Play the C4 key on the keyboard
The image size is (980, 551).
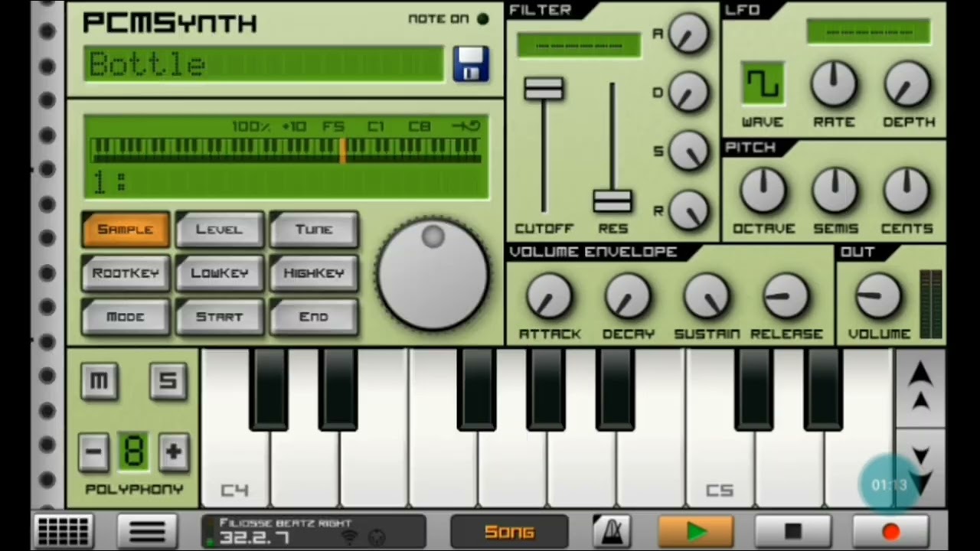point(235,467)
